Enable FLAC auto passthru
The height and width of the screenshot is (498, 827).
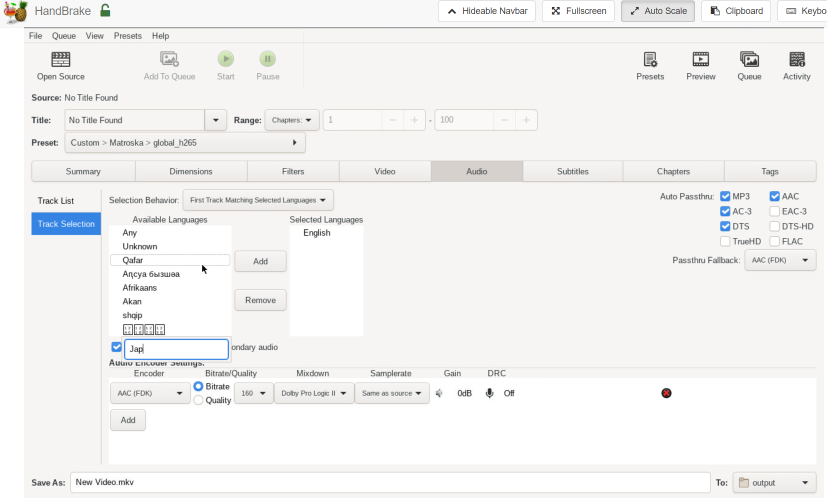[774, 241]
